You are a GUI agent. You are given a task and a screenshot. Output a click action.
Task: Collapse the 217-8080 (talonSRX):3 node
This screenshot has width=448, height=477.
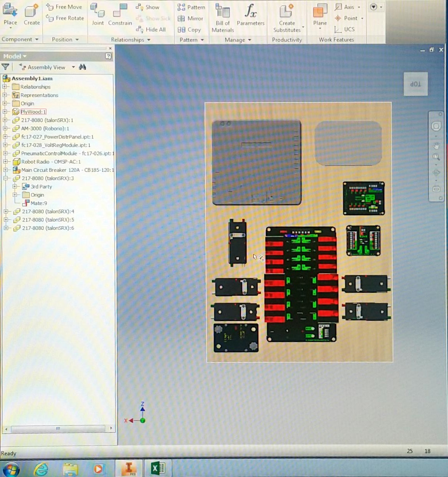(6, 178)
